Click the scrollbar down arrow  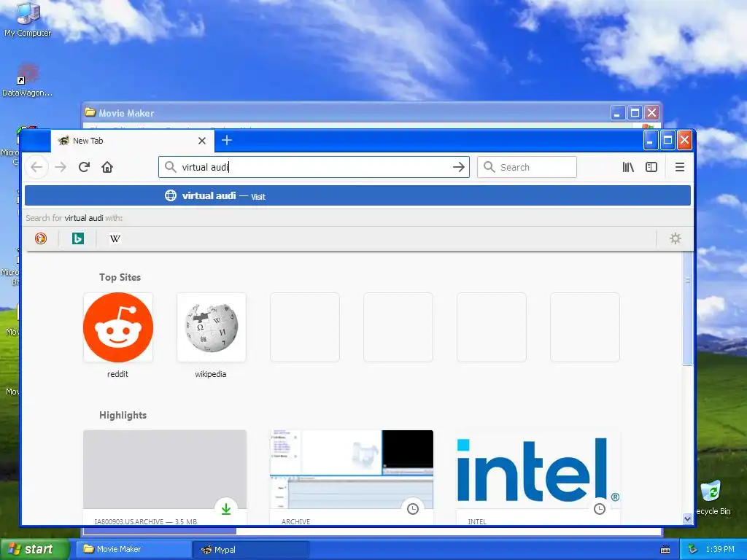(687, 518)
